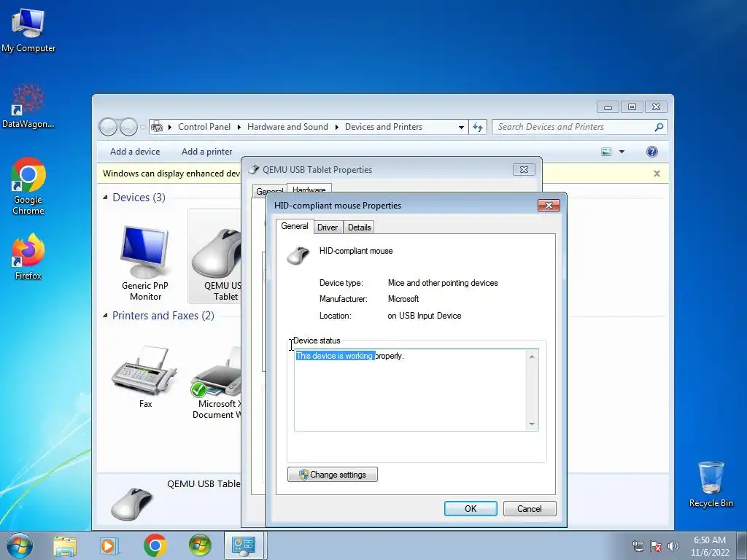Click scroll down arrow in Device status box
Screen dimensions: 747x560
pyautogui.click(x=532, y=424)
